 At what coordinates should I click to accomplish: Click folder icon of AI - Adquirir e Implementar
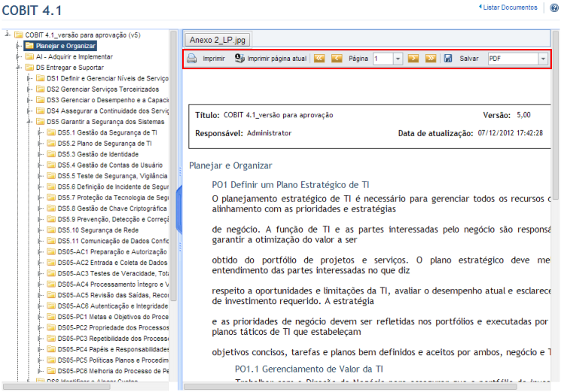(29, 56)
